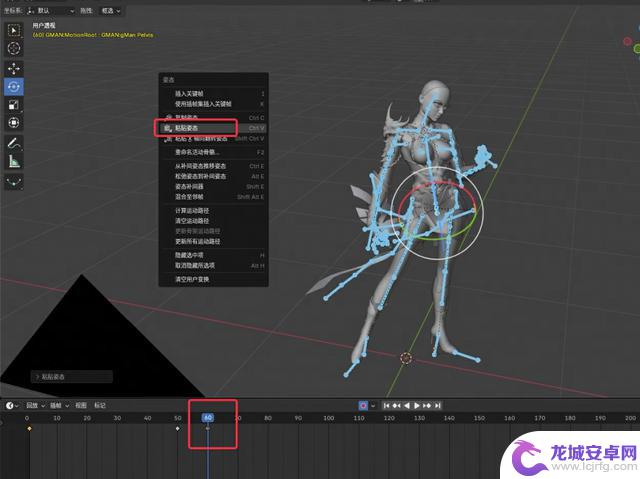
Task: Choose 松弛姿态到补间姿态 (Alt E) entry
Action: pyautogui.click(x=213, y=176)
